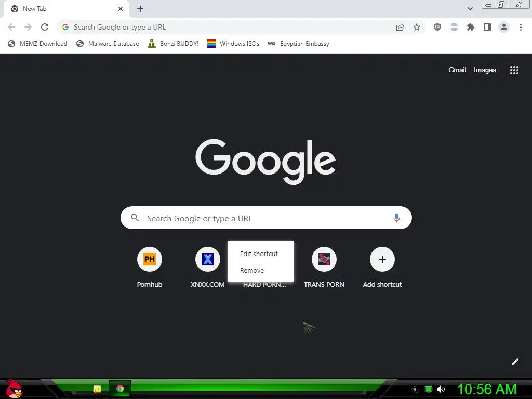Expand the system tray hidden icons
This screenshot has height=399, width=532.
415,390
